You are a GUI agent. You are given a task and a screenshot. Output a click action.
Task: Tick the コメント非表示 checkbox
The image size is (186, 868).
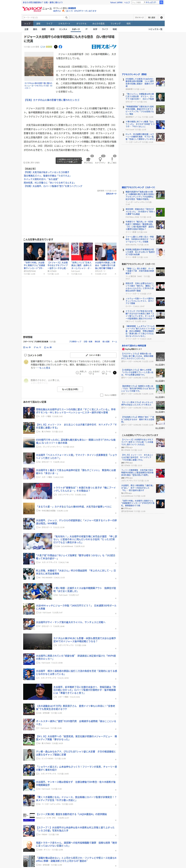[102, 395]
